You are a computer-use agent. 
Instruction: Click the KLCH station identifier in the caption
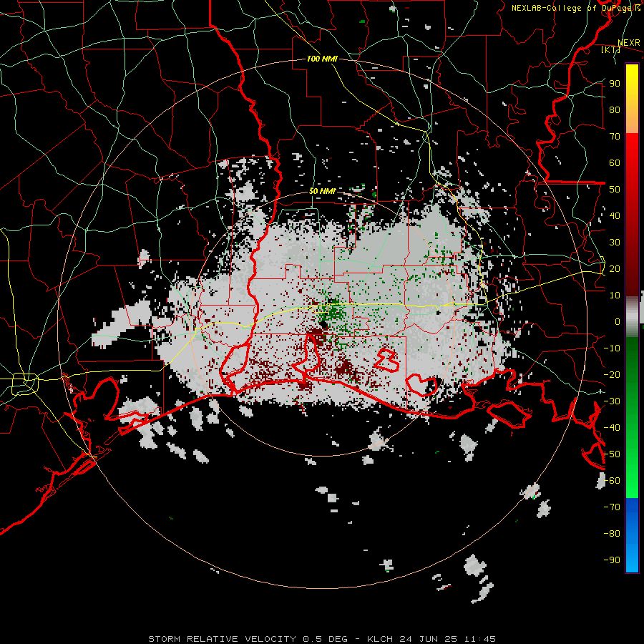click(x=380, y=639)
